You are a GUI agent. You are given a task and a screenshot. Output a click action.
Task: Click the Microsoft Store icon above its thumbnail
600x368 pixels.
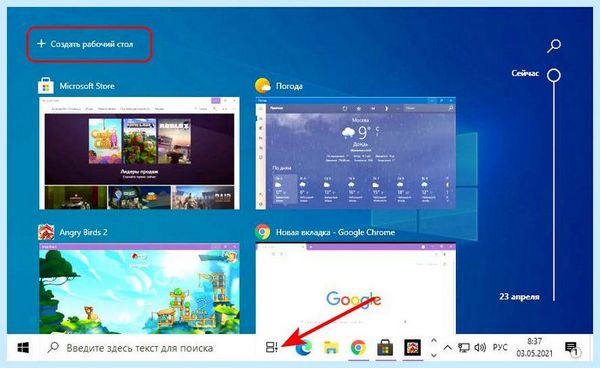[x=46, y=86]
